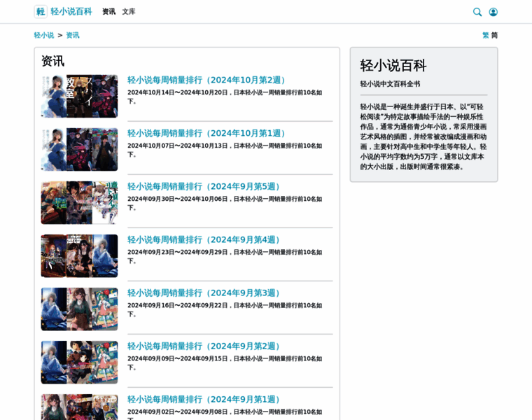Open the 2024年9月第4週 sales ranking article
This screenshot has height=420, width=532.
point(205,240)
